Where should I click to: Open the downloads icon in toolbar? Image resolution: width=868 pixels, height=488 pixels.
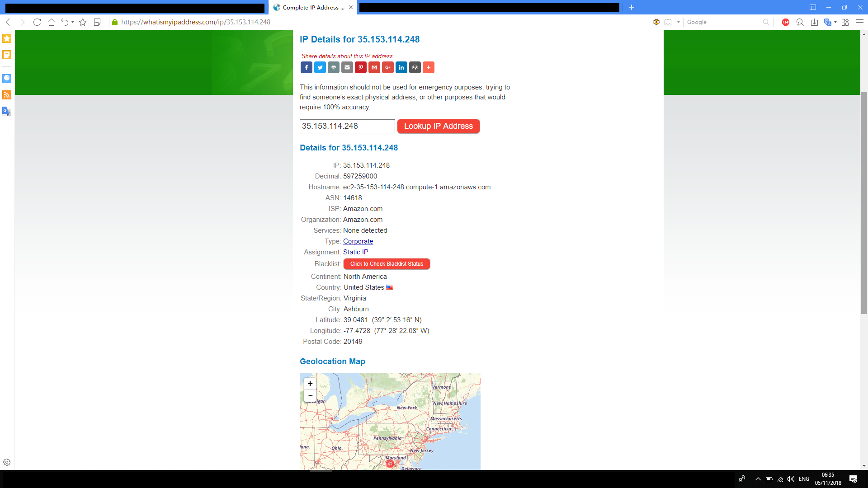pos(814,22)
